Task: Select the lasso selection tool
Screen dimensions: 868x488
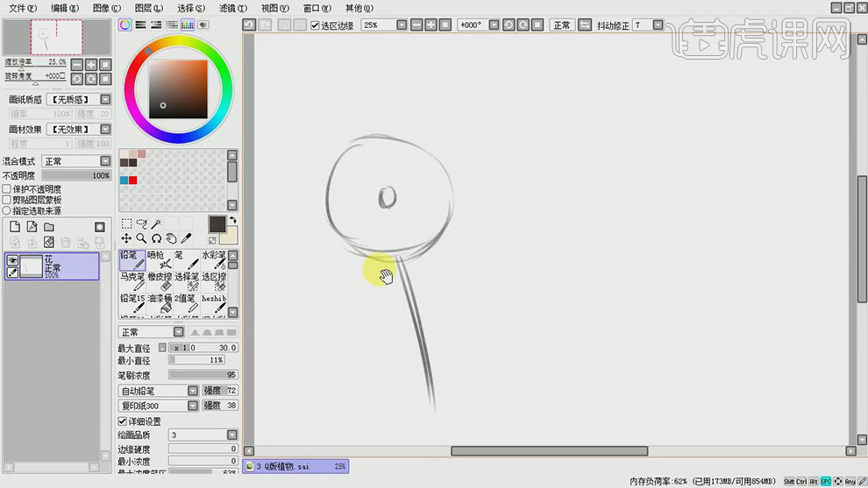Action: (x=141, y=224)
